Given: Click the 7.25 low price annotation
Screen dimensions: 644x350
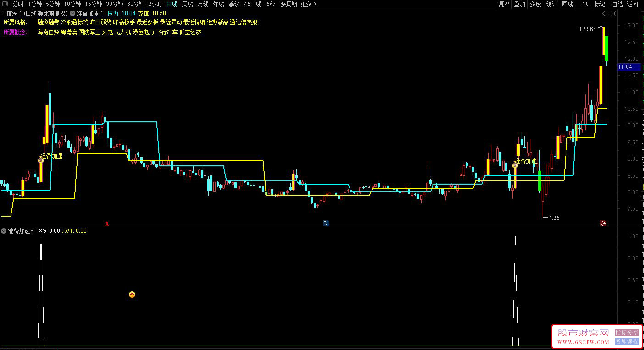Looking at the screenshot, I should tap(554, 218).
